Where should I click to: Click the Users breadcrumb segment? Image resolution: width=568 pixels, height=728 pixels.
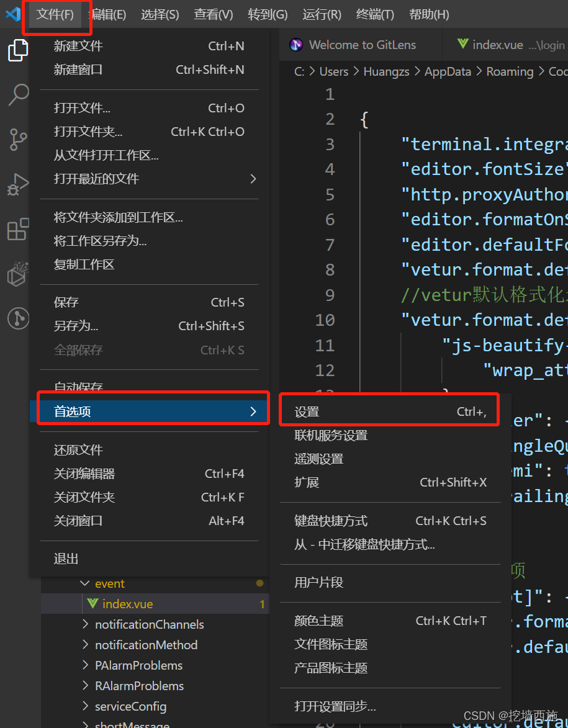pos(333,71)
